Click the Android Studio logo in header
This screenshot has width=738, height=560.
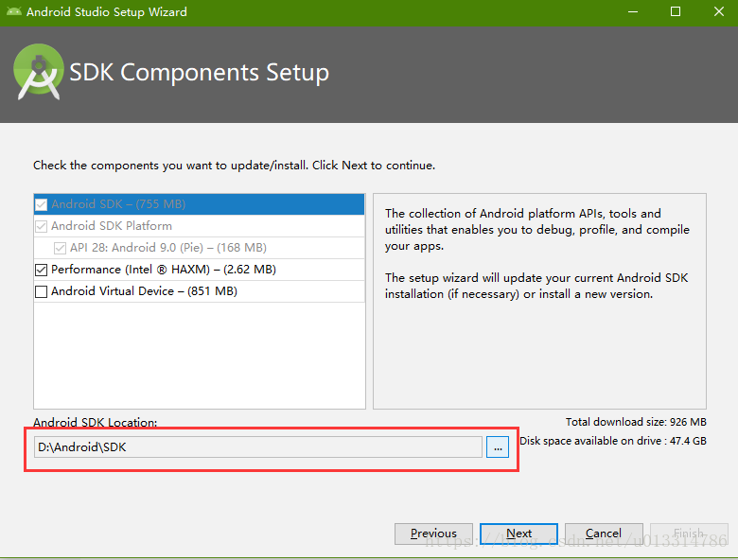pos(38,73)
